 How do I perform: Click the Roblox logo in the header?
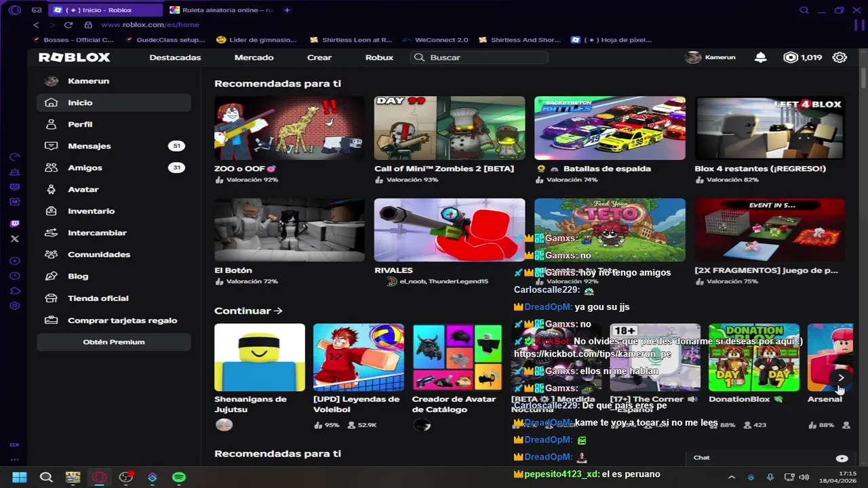point(74,58)
